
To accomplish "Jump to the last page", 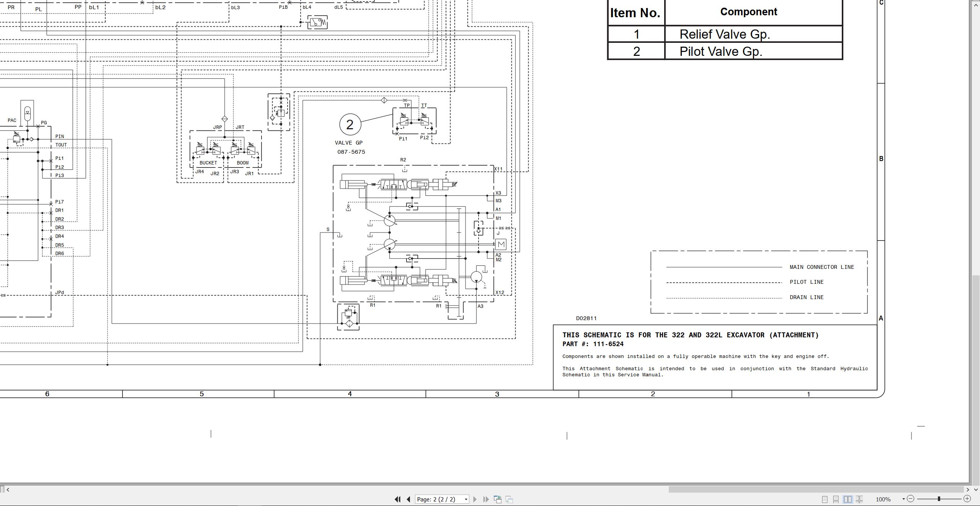I will coord(486,499).
